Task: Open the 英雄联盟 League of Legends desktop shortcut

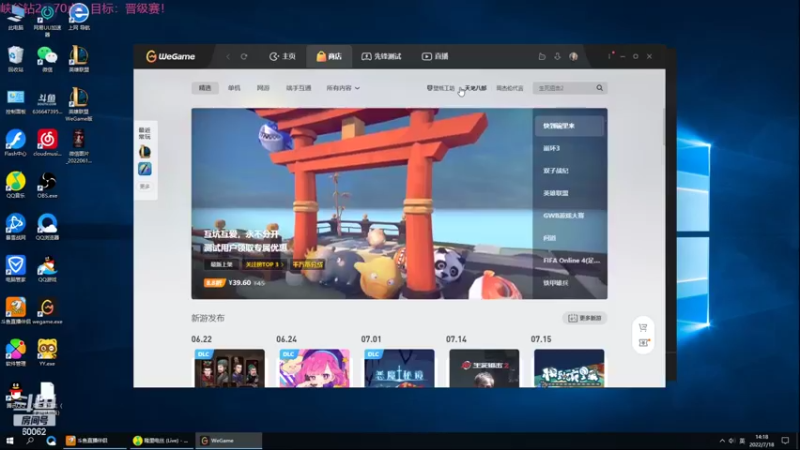Action: tap(79, 58)
